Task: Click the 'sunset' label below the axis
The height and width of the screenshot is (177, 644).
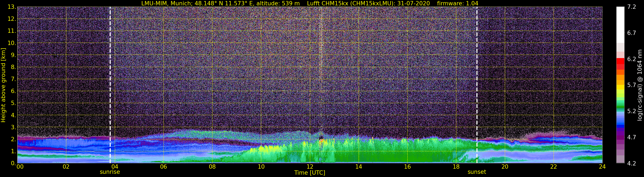Action: point(477,172)
